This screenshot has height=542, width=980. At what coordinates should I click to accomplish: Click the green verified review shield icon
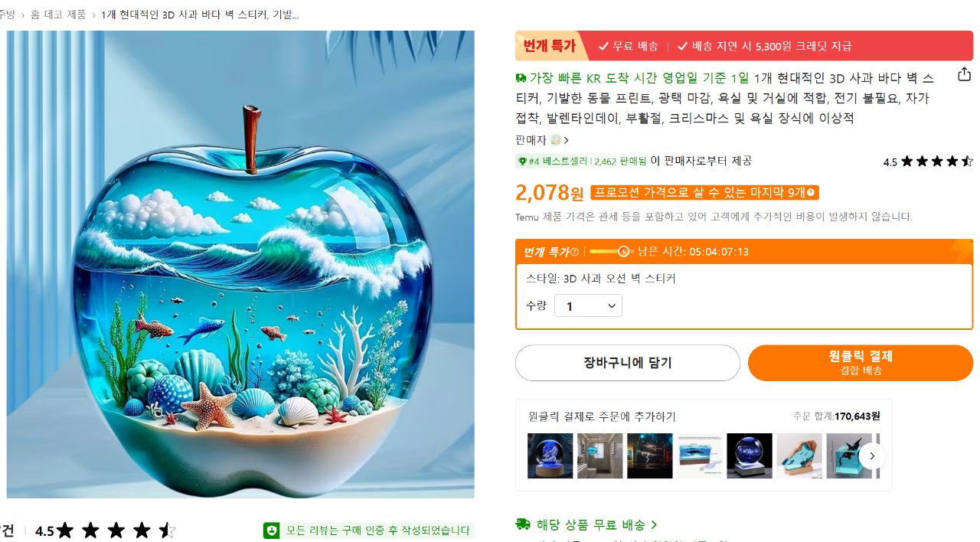point(271,531)
